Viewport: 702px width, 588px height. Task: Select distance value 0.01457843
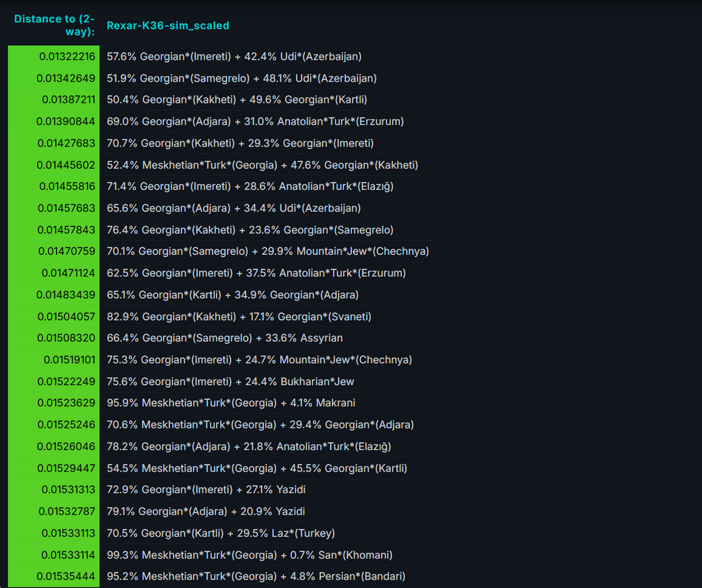[x=66, y=230]
